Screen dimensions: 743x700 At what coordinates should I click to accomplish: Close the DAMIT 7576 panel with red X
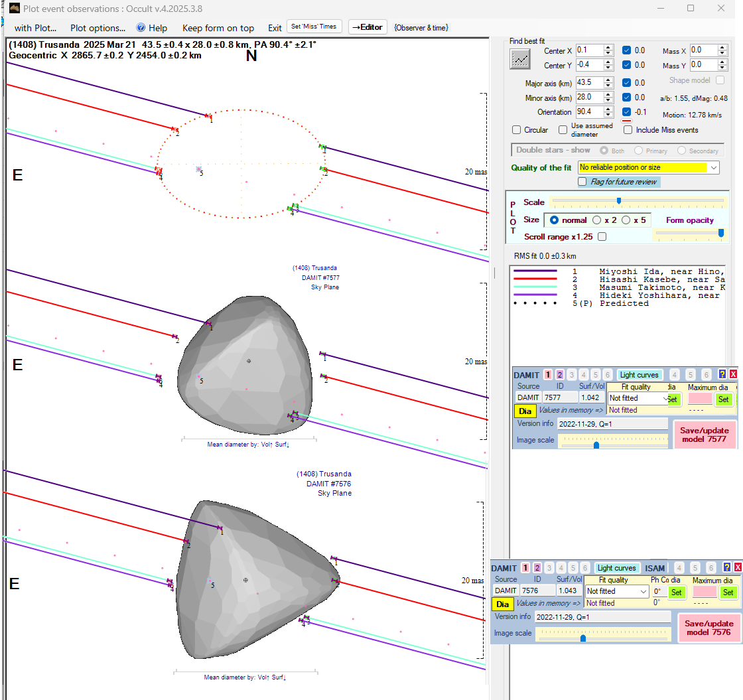coord(738,567)
